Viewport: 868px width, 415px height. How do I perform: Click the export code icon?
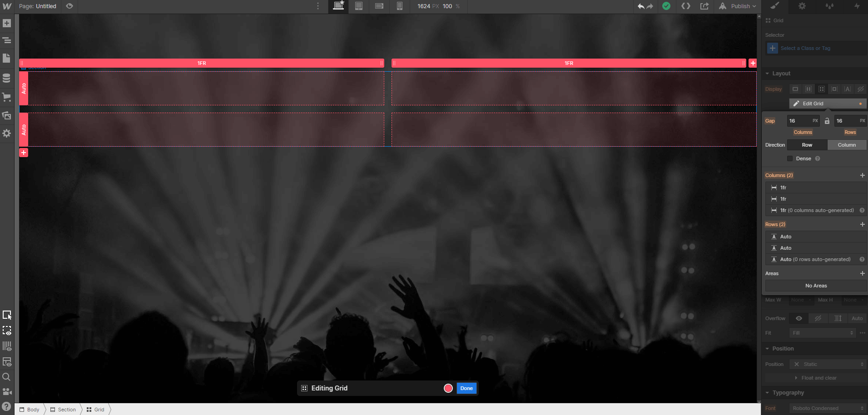704,6
